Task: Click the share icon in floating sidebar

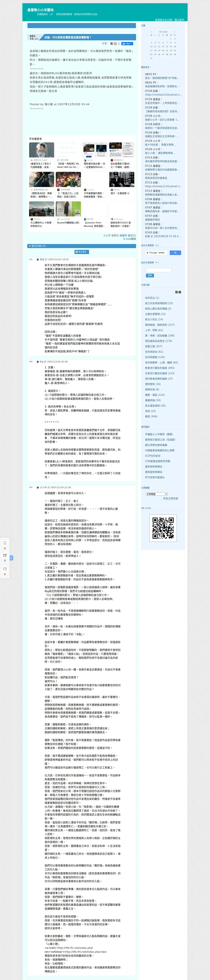Action: point(5,569)
